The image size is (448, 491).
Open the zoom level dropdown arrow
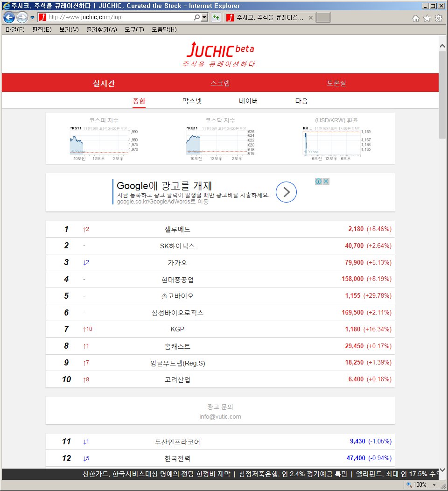click(434, 485)
